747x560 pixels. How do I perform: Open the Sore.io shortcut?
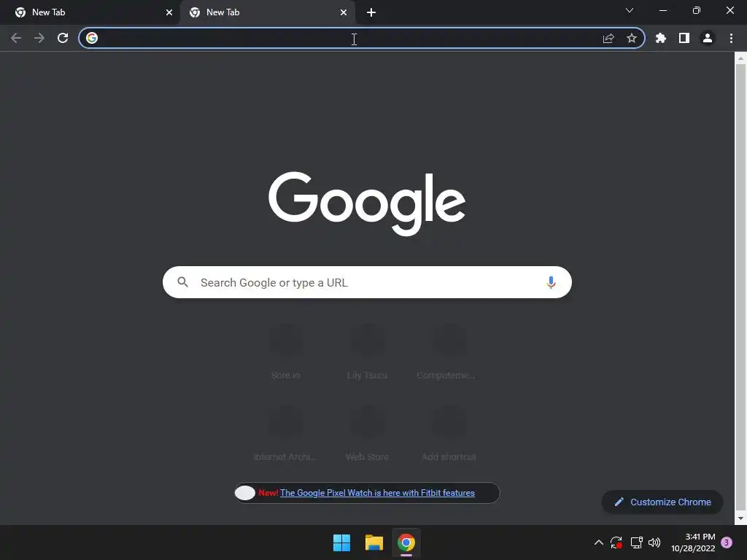click(285, 352)
